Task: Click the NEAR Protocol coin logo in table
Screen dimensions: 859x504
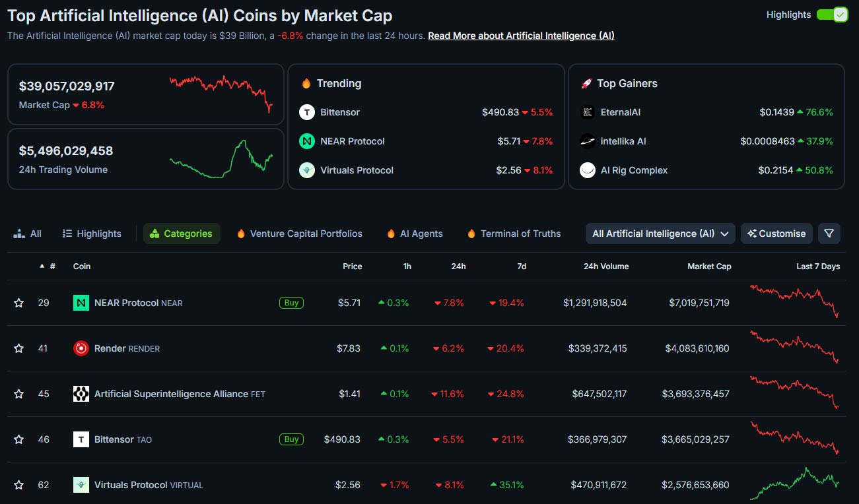Action: (81, 303)
